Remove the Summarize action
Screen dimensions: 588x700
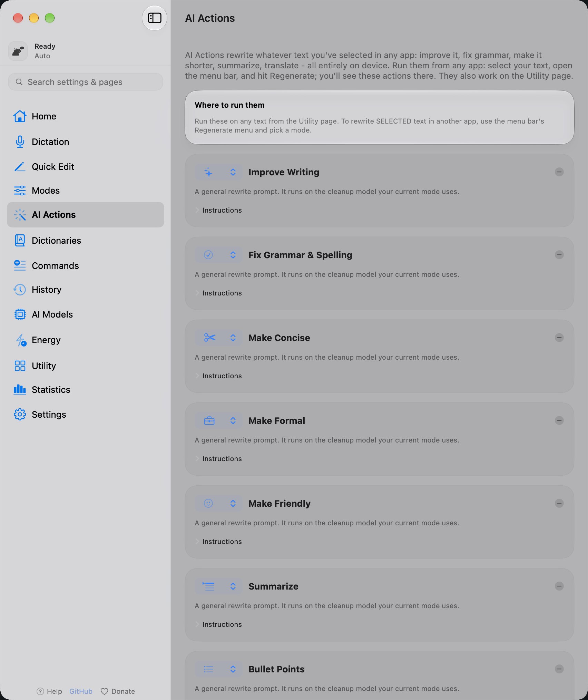(x=559, y=586)
